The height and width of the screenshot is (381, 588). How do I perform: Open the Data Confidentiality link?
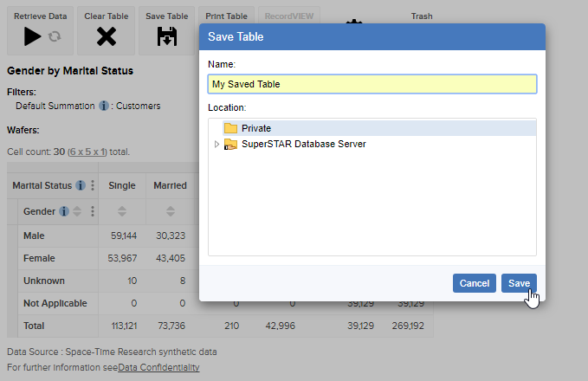[x=158, y=367]
